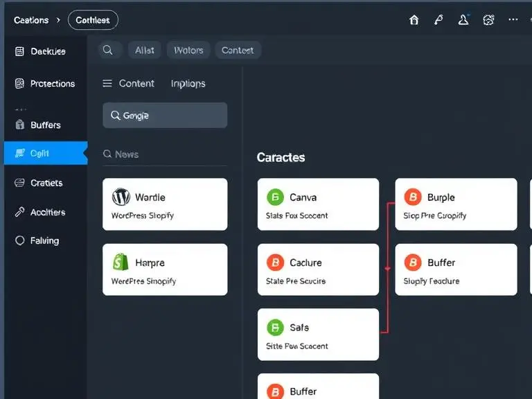Click the 'WerdPres Sinopify' subtitle text
532x399 pixels.
(143, 281)
